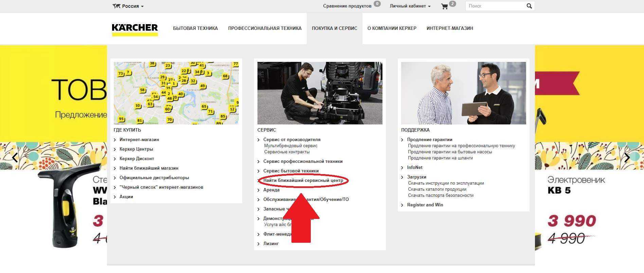Click the store locations map thumbnail
Image resolution: width=644 pixels, height=273 pixels.
tap(176, 93)
